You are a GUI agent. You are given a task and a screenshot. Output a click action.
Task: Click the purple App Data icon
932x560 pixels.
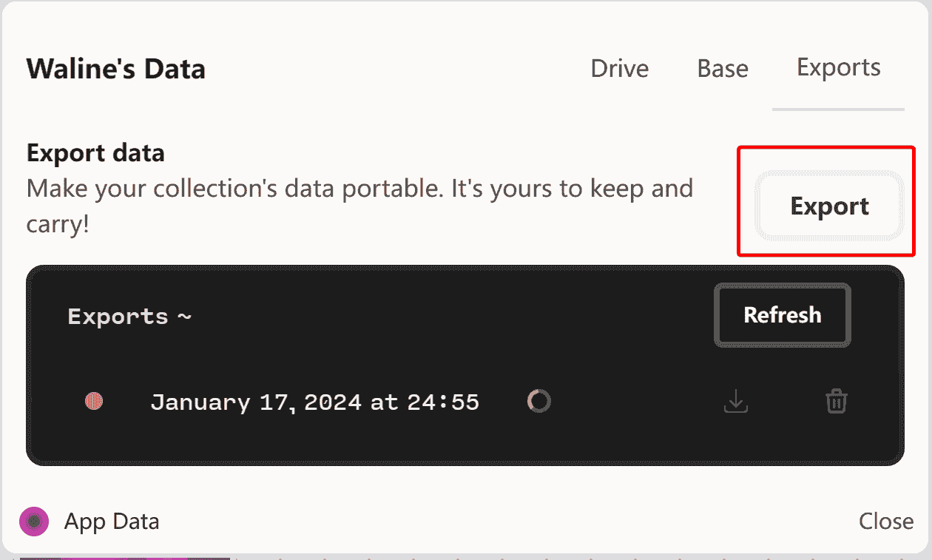tap(34, 522)
